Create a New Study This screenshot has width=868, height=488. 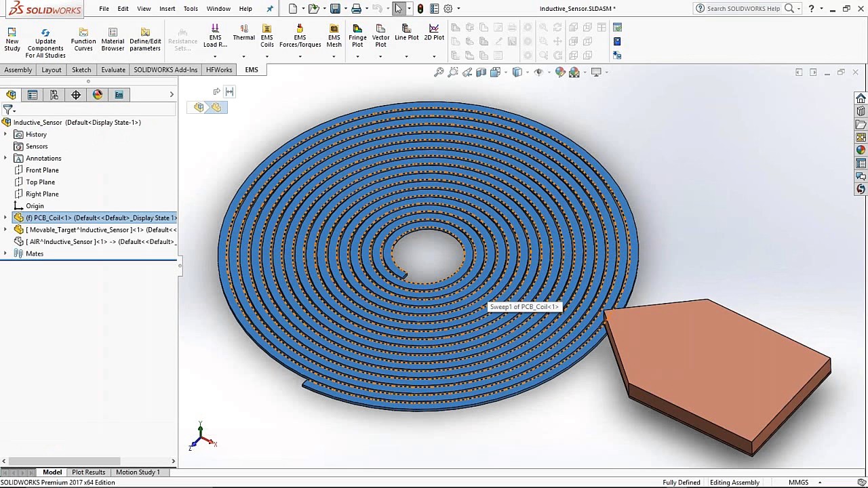click(12, 40)
